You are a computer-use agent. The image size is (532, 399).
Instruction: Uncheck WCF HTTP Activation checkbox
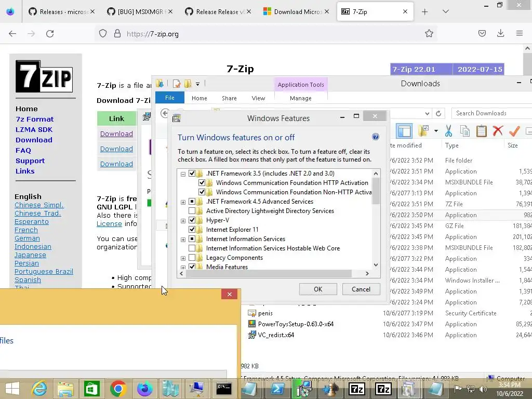pyautogui.click(x=202, y=183)
